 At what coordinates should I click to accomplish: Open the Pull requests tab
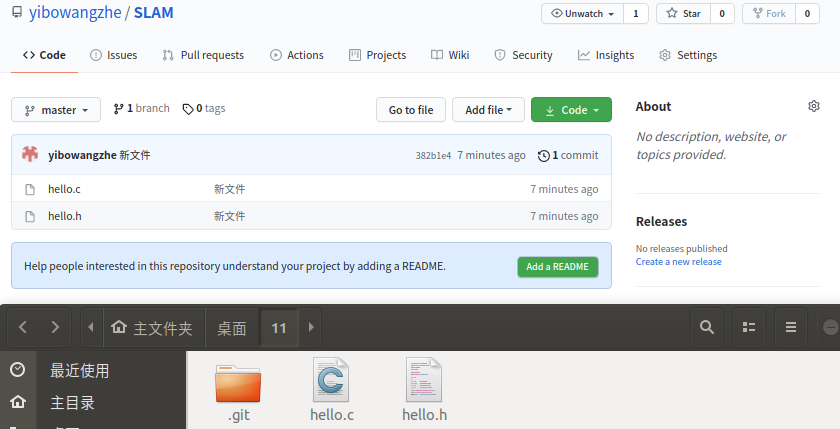[203, 55]
